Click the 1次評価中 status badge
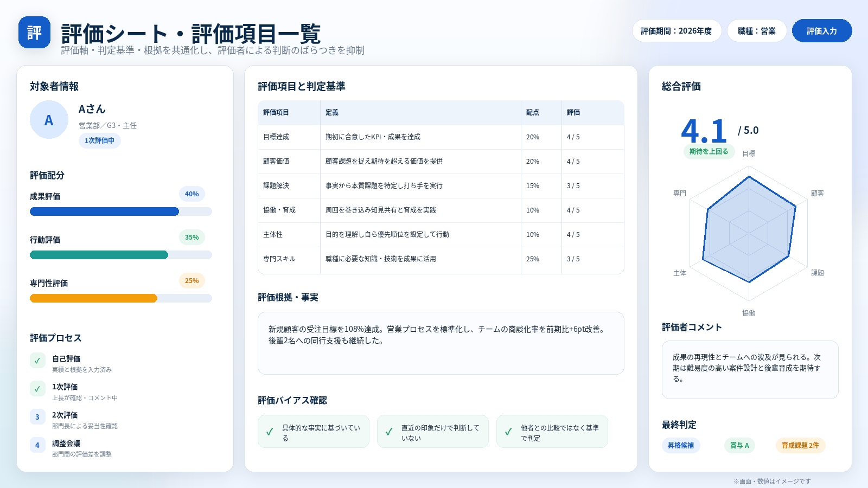 [99, 140]
